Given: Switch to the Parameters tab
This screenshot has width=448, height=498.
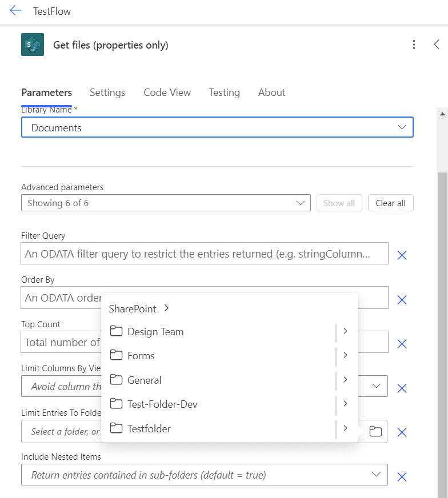Looking at the screenshot, I should tap(46, 93).
